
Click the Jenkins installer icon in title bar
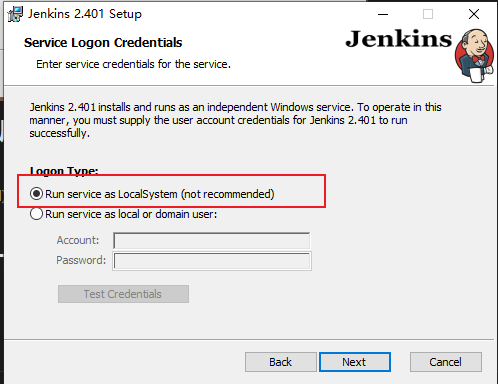click(15, 14)
